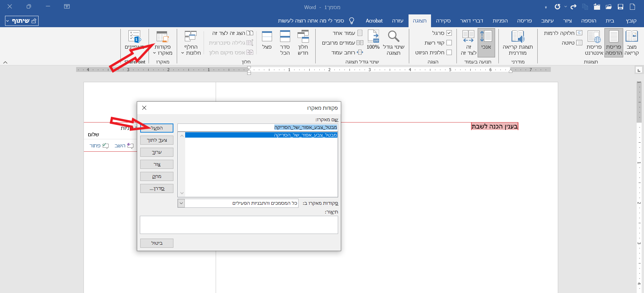
Task: Open the Zoom magnifier (שינוי גודל תצוגה) tool
Action: (393, 37)
